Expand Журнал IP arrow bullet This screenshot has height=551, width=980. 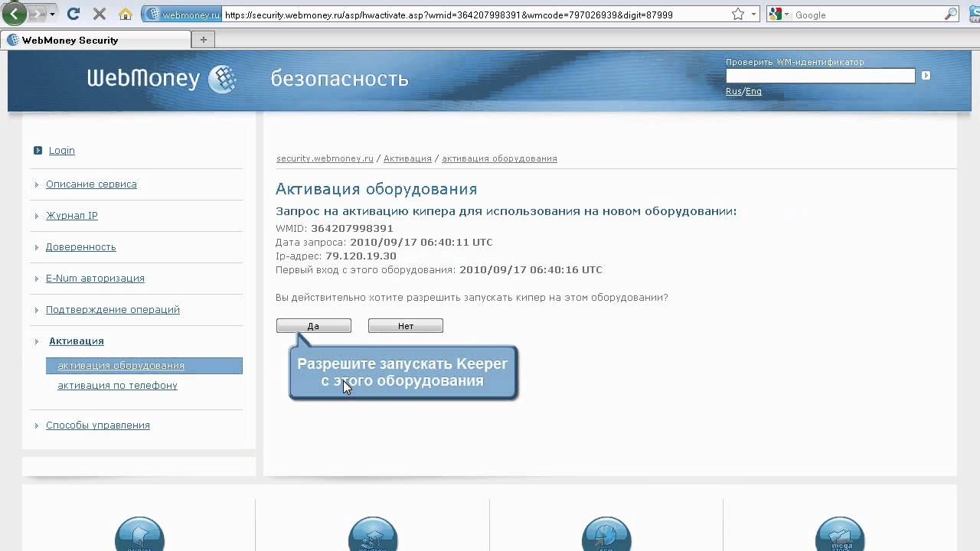coord(37,216)
